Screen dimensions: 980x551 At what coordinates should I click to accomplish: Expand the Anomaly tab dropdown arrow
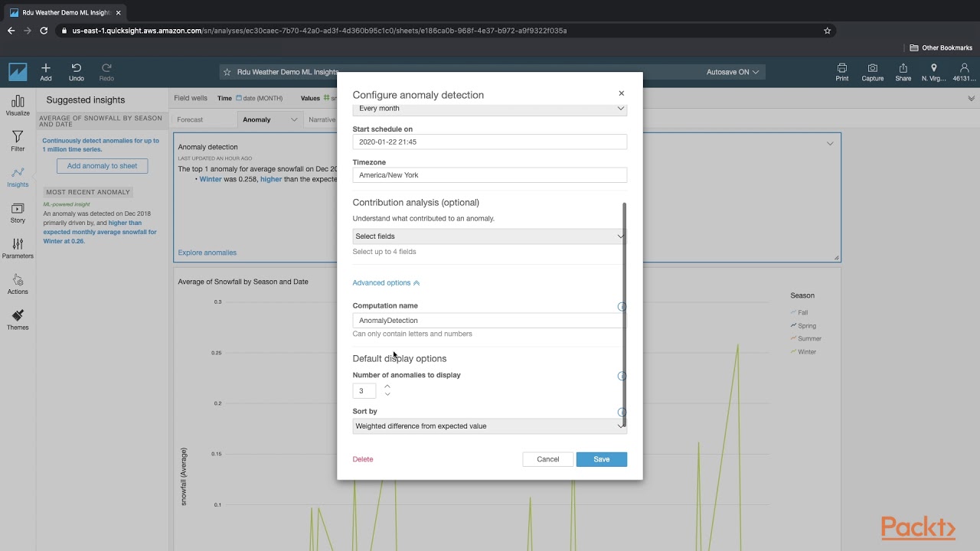coord(294,119)
